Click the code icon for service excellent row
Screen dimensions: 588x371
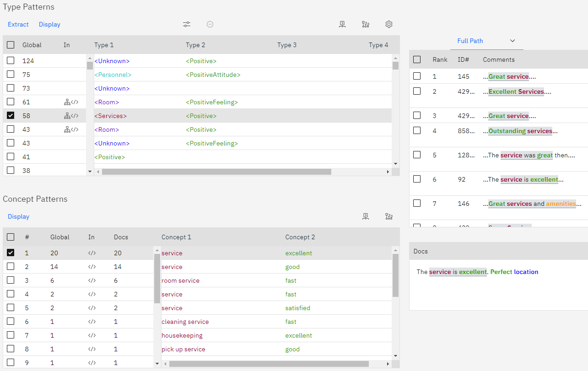(x=92, y=253)
